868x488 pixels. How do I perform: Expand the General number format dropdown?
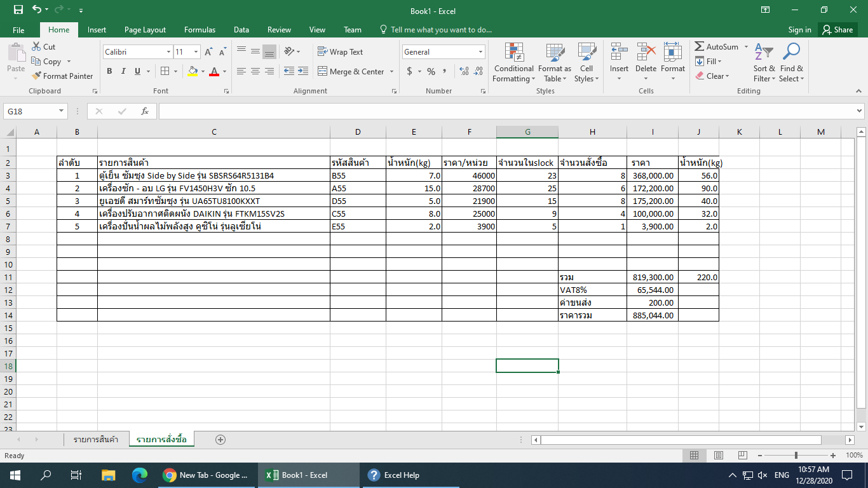480,52
